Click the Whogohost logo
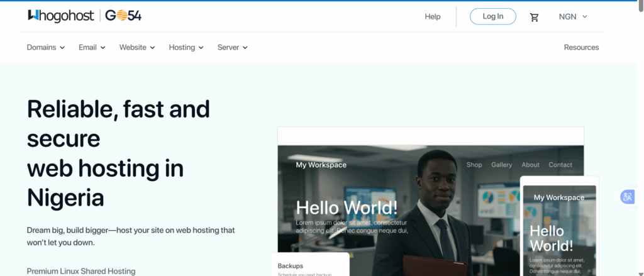This screenshot has height=276, width=644. point(61,16)
